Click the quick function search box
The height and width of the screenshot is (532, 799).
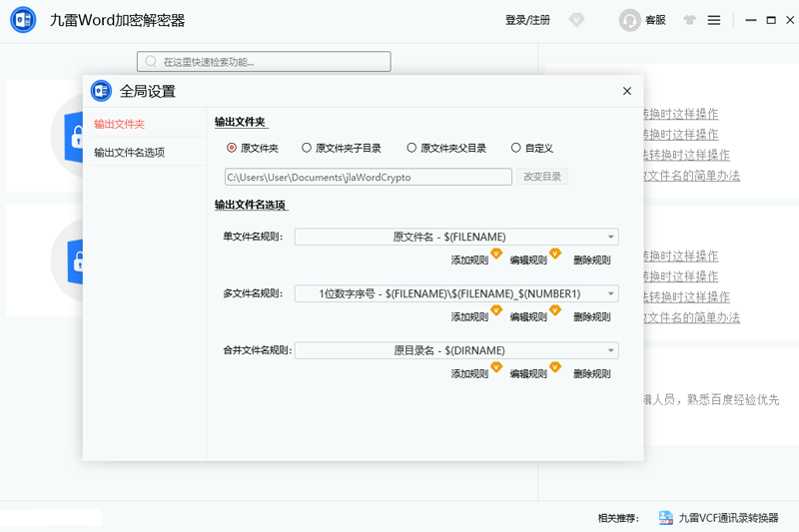(264, 62)
